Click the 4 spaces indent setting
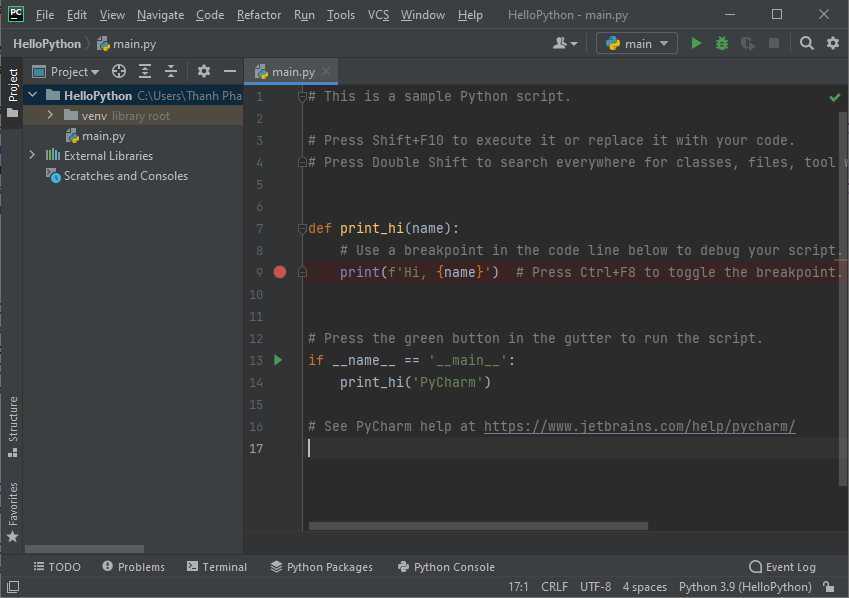Viewport: 849px width, 598px height. (645, 587)
